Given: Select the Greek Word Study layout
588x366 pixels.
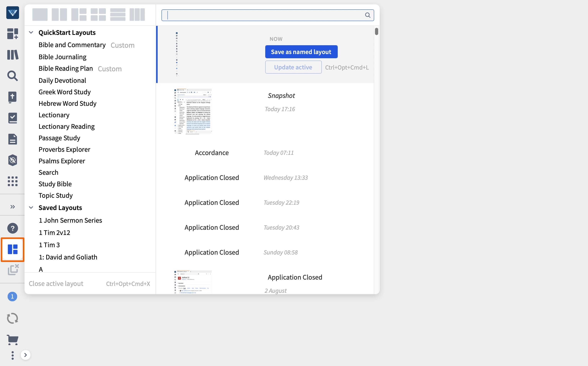Looking at the screenshot, I should pos(64,92).
